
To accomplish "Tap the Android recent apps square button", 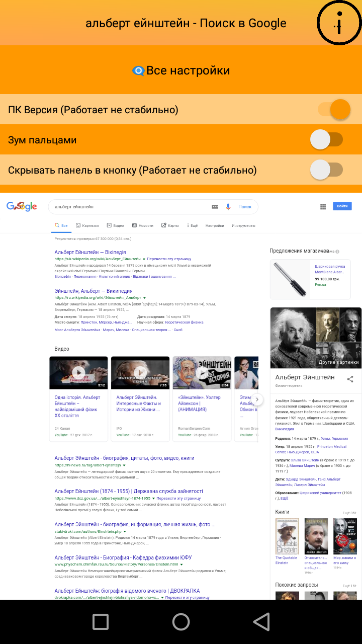I will coord(101,622).
